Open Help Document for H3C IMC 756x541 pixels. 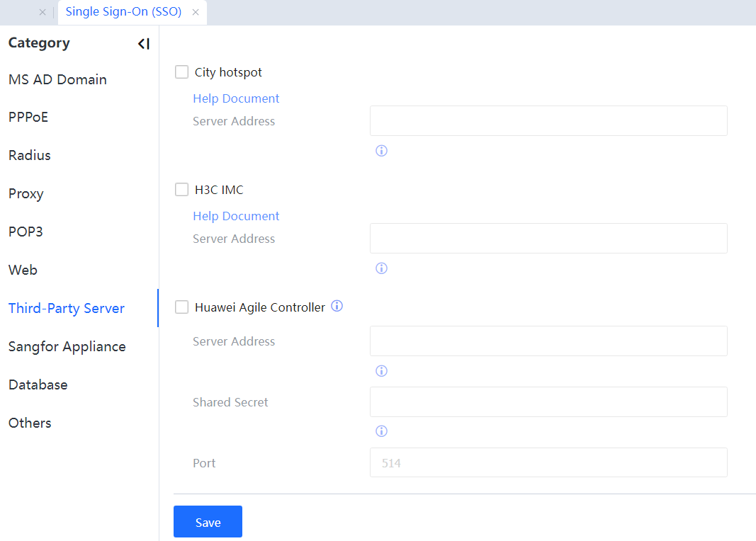pos(236,216)
